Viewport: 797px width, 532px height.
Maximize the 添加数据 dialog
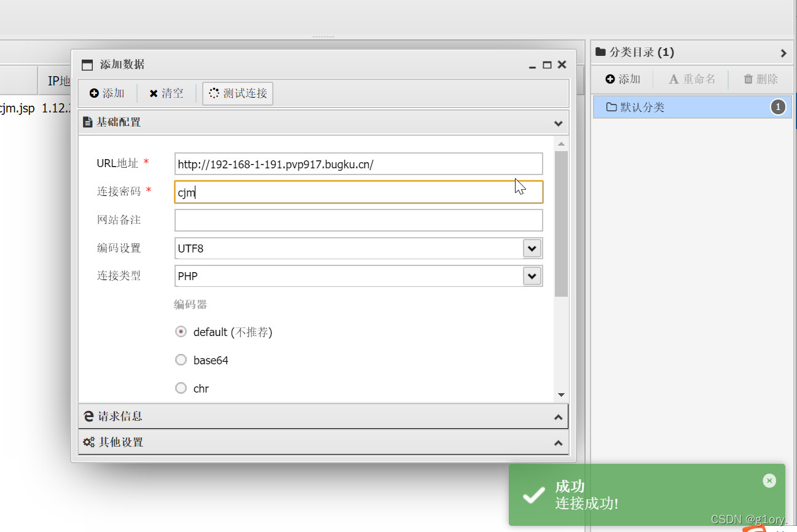[x=547, y=65]
